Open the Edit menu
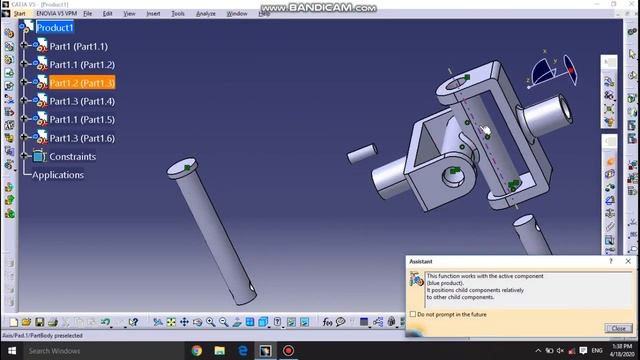The width and height of the screenshot is (640, 360). point(107,13)
